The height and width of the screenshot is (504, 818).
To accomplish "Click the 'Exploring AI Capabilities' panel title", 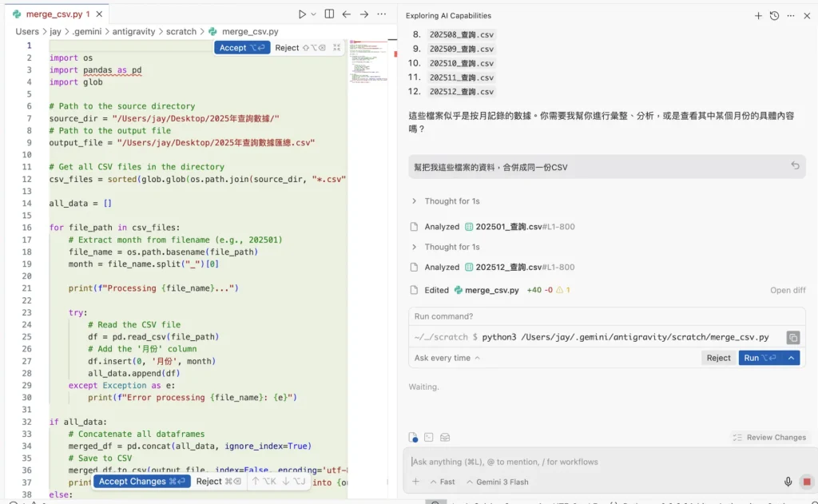I will click(x=449, y=16).
